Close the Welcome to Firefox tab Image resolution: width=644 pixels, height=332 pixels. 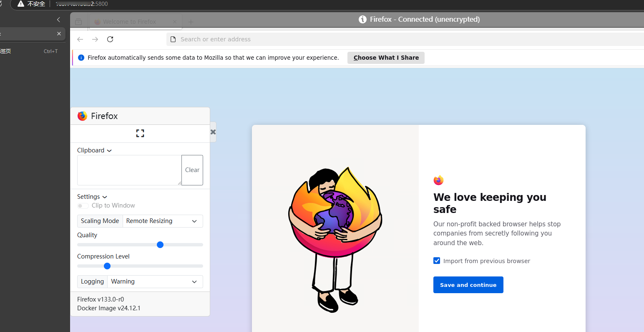click(174, 22)
